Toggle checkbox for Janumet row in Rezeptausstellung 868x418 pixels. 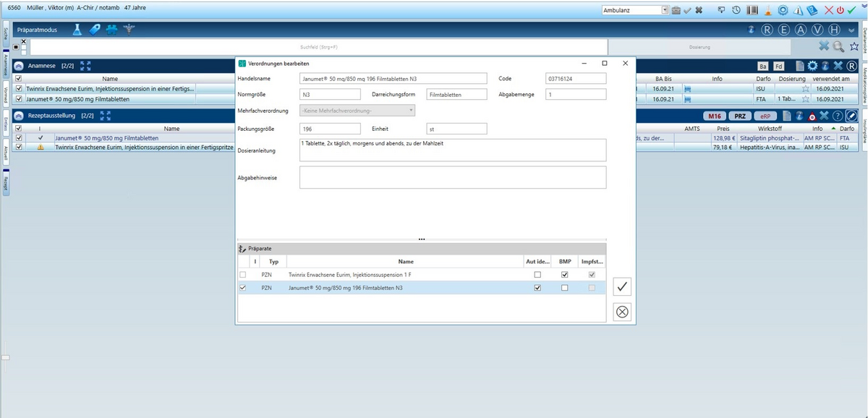click(19, 137)
